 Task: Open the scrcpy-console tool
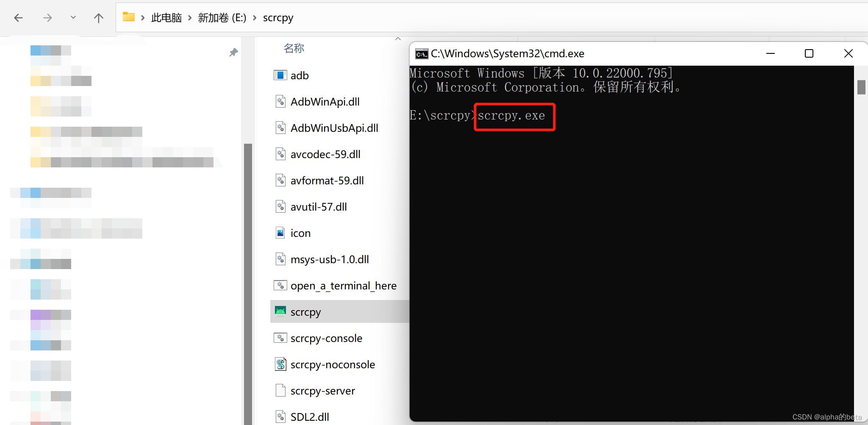coord(327,338)
